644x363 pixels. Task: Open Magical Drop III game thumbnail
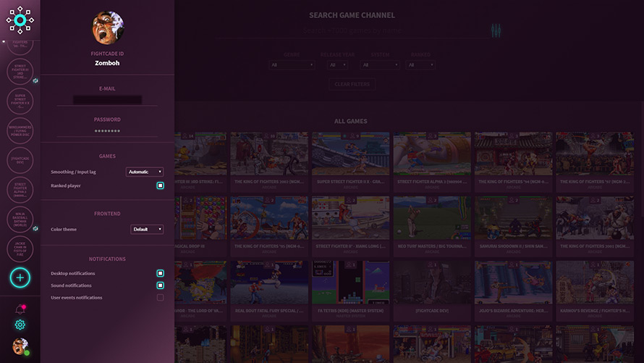pos(200,218)
